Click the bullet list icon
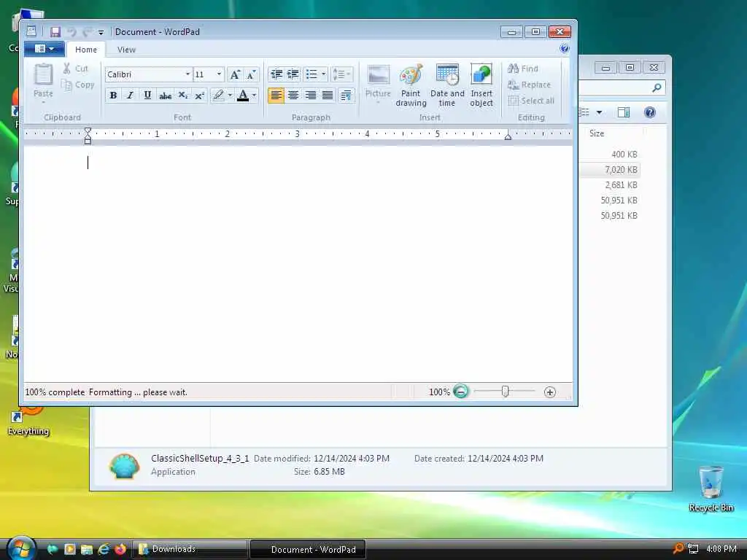Viewport: 747px width, 560px height. [x=311, y=74]
